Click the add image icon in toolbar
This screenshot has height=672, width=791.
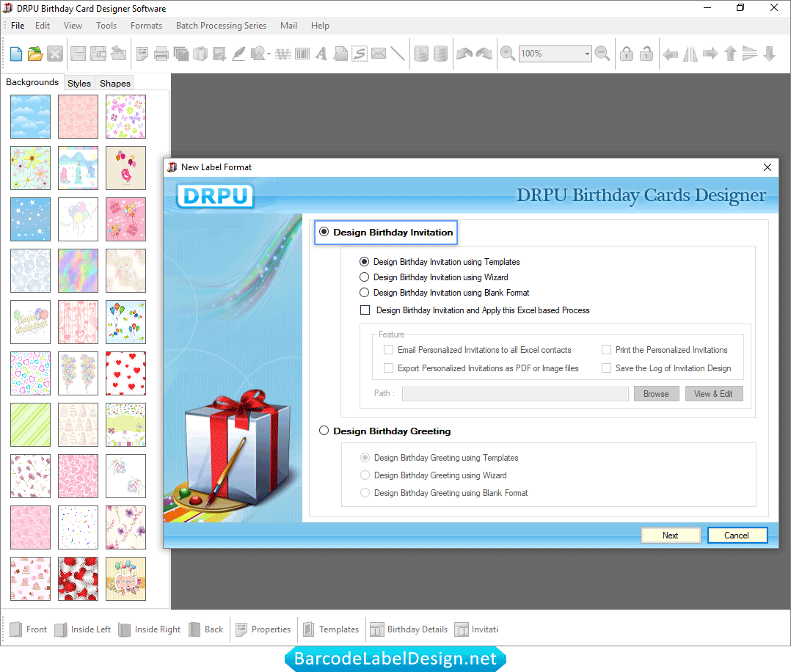click(219, 54)
